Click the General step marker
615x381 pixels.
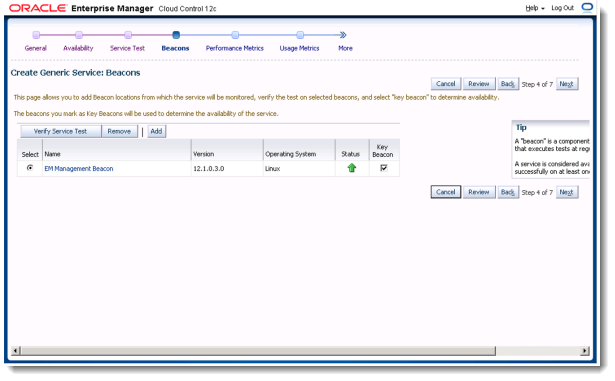(x=36, y=35)
